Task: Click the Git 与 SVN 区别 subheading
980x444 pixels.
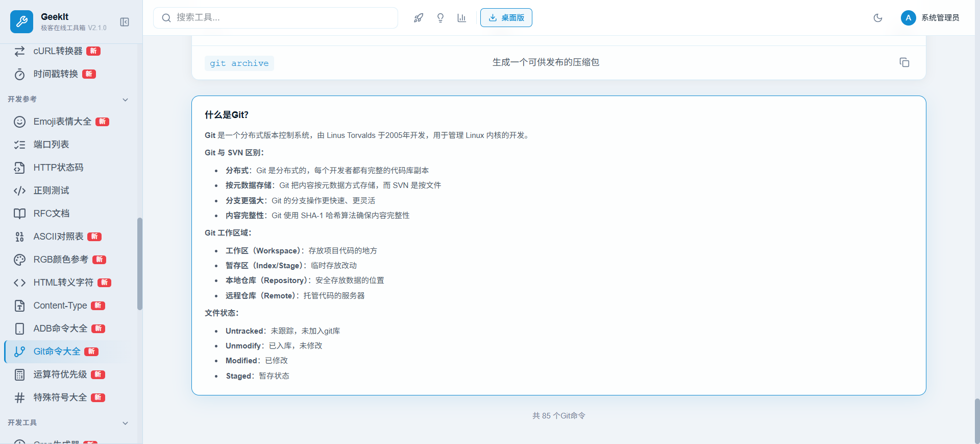Action: click(x=234, y=153)
